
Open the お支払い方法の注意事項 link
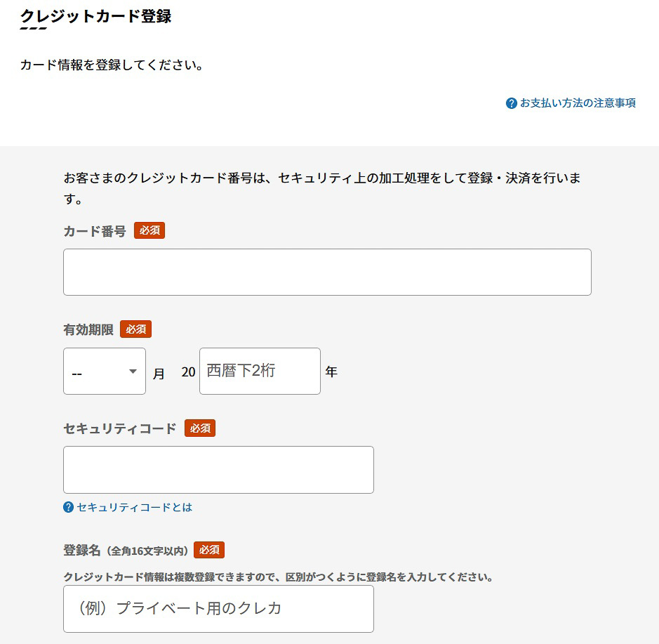point(576,103)
